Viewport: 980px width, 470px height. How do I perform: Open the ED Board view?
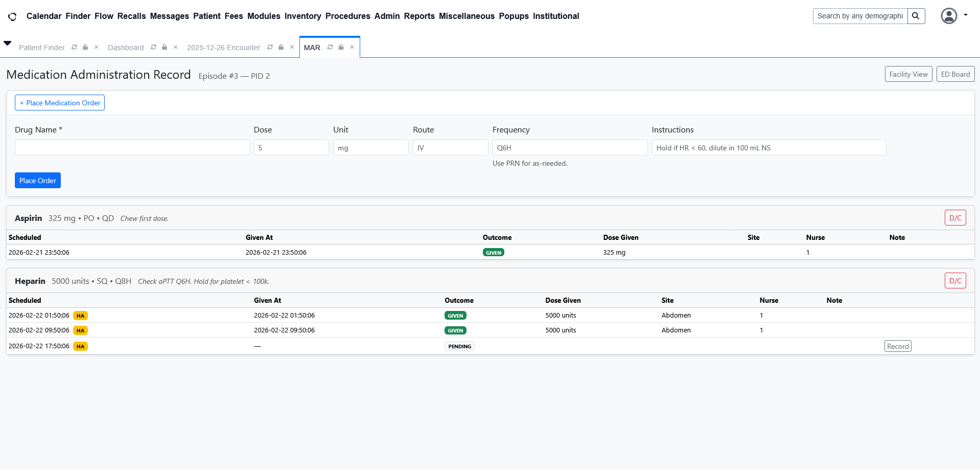(955, 74)
